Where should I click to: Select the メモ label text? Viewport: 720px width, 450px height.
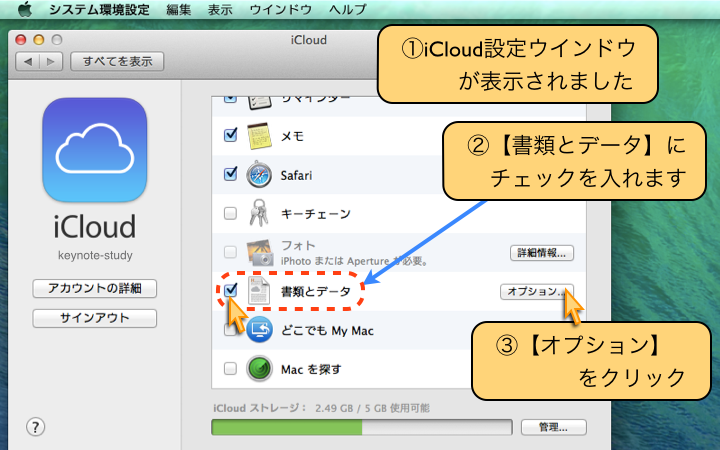click(x=292, y=136)
